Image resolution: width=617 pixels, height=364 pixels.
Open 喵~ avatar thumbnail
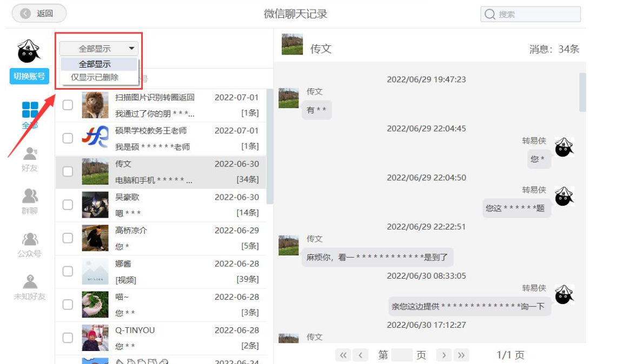[95, 305]
